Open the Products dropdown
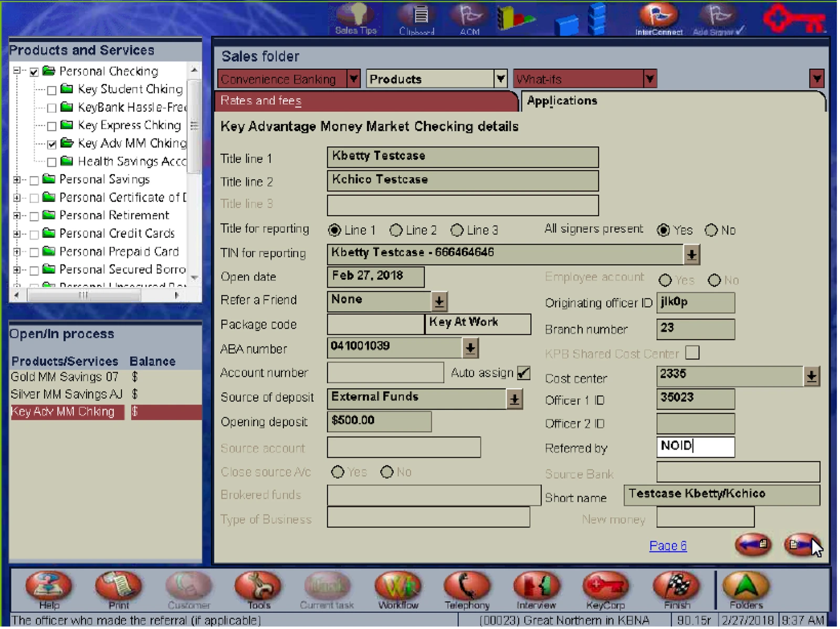 (500, 79)
